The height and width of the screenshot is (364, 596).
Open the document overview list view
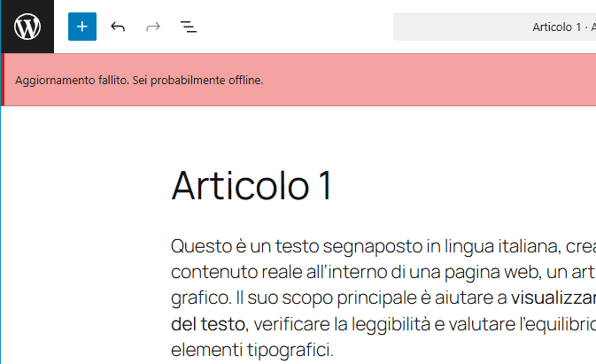(x=189, y=27)
